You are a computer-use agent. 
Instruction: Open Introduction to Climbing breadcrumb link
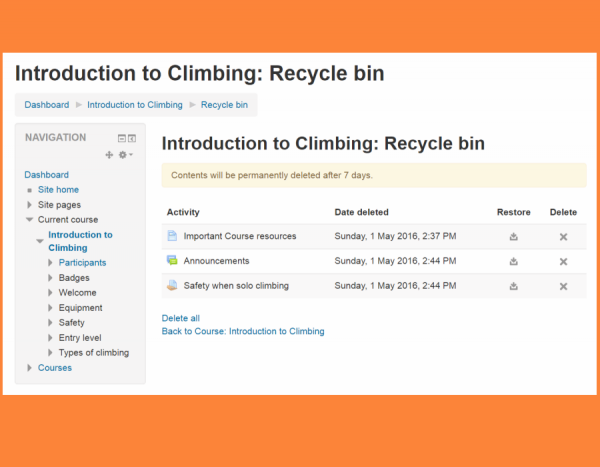(134, 105)
